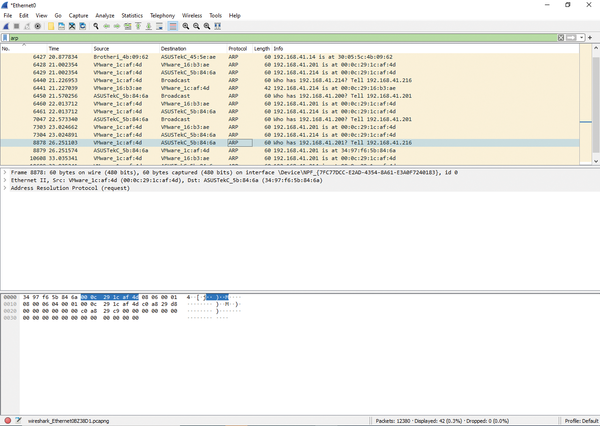Open a capture file using the folder icon
The image size is (600, 426).
click(x=51, y=26)
